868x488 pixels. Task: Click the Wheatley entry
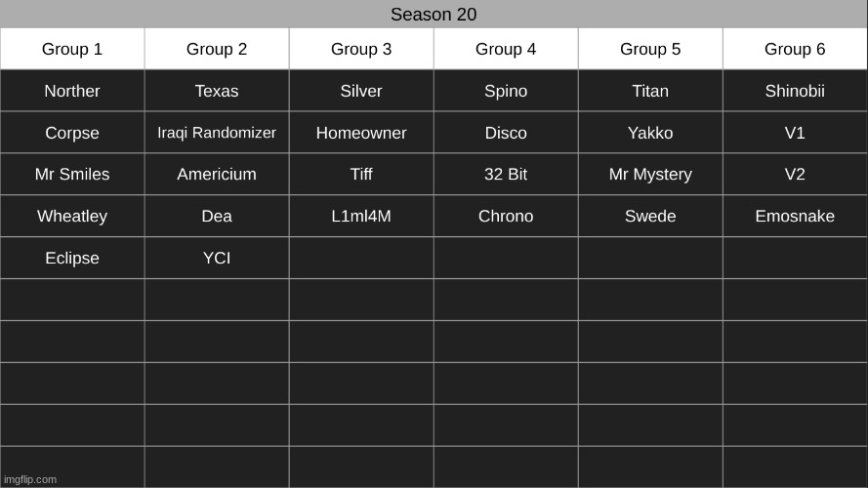[x=72, y=217]
